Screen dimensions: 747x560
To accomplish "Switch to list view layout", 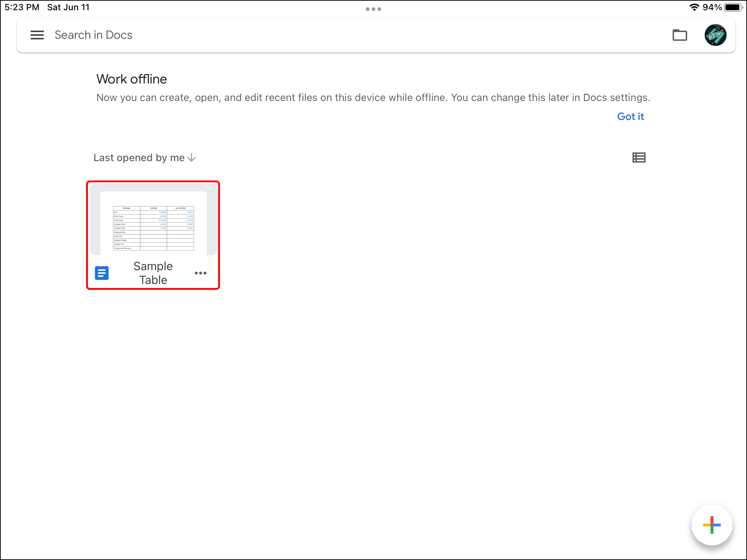I will pos(639,157).
